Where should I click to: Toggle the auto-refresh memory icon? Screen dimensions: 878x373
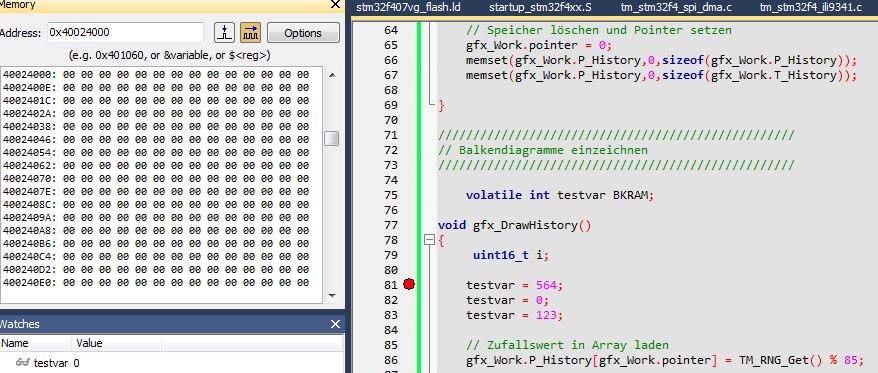click(x=251, y=32)
